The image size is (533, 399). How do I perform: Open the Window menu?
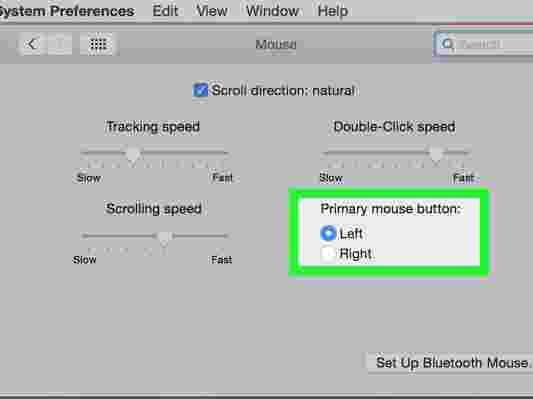click(272, 11)
